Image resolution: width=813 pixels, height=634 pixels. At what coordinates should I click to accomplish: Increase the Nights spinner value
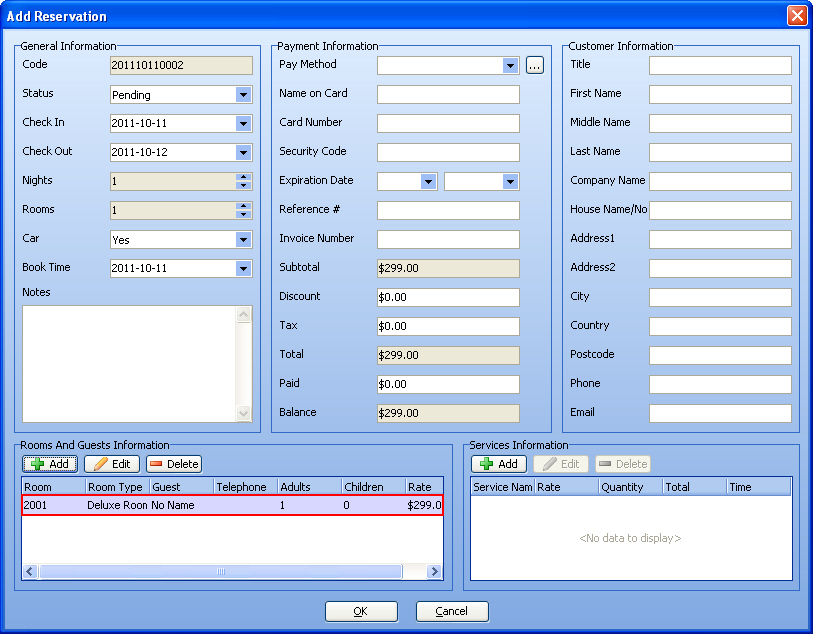coord(243,177)
